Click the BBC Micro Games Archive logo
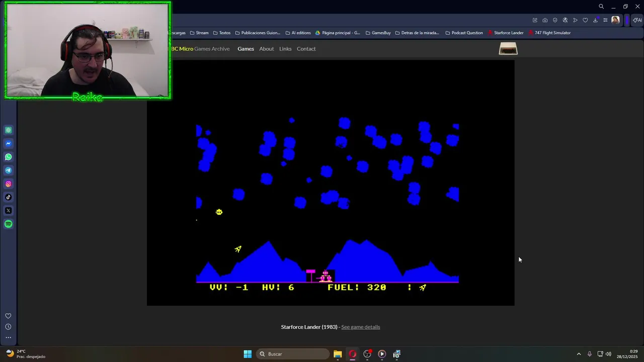Viewport: 644px width, 362px height. (x=200, y=49)
